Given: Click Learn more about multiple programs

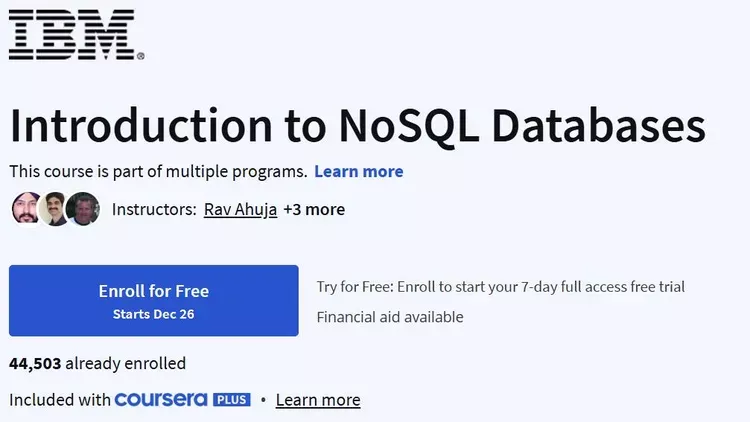Looking at the screenshot, I should click(x=358, y=171).
